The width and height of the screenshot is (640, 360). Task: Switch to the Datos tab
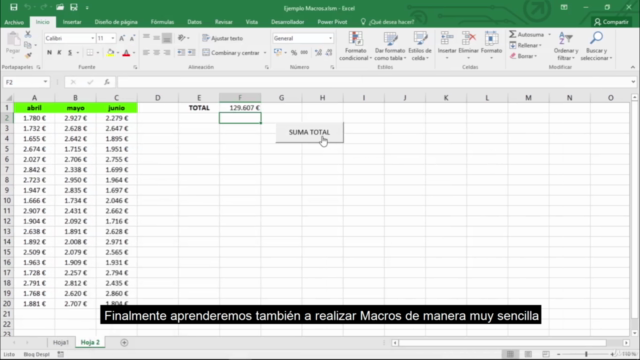click(194, 22)
